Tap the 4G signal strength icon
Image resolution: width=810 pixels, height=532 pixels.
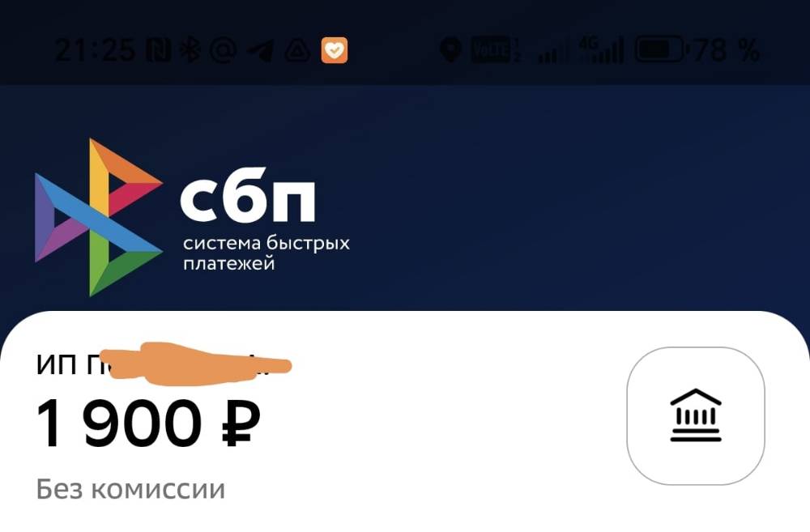[x=601, y=51]
